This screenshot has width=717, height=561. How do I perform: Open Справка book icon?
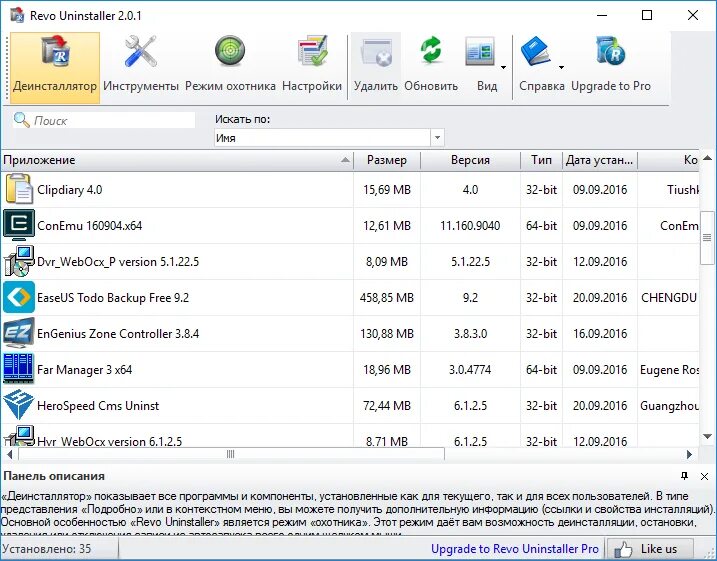tap(536, 52)
